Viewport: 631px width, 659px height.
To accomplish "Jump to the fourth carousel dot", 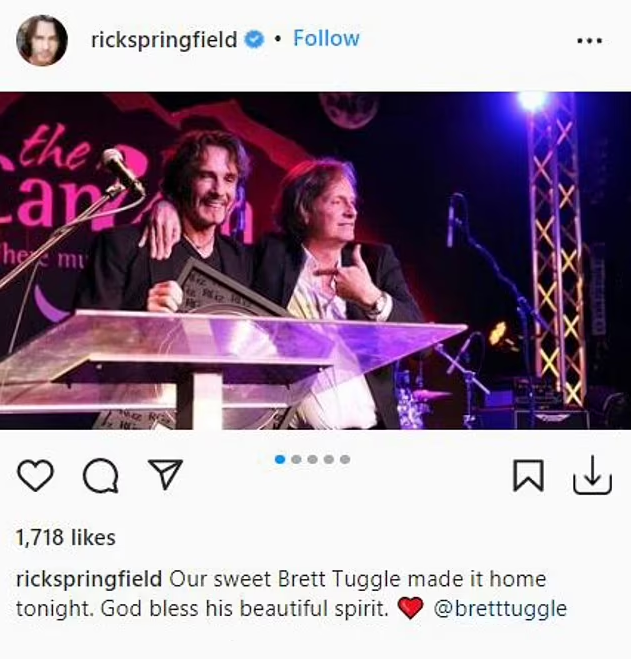I will 329,459.
